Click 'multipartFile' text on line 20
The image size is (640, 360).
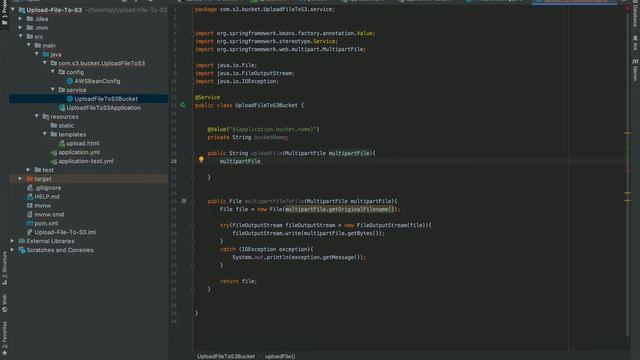click(x=240, y=161)
